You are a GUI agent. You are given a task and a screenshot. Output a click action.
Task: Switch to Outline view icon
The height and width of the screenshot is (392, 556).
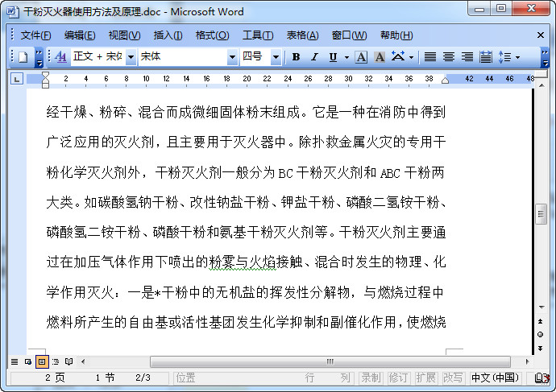pos(56,361)
